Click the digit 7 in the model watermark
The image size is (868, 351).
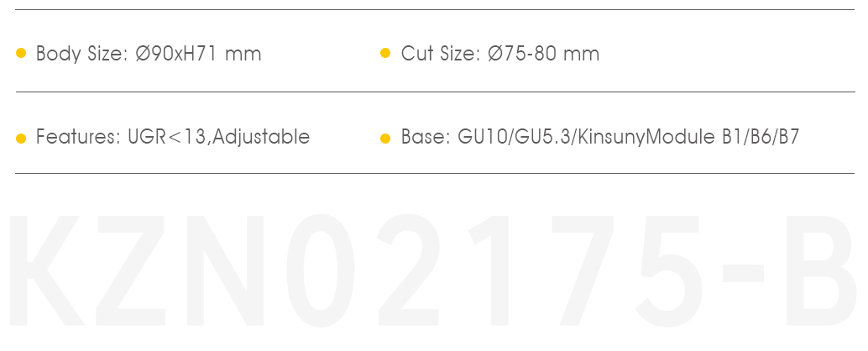pos(583,270)
